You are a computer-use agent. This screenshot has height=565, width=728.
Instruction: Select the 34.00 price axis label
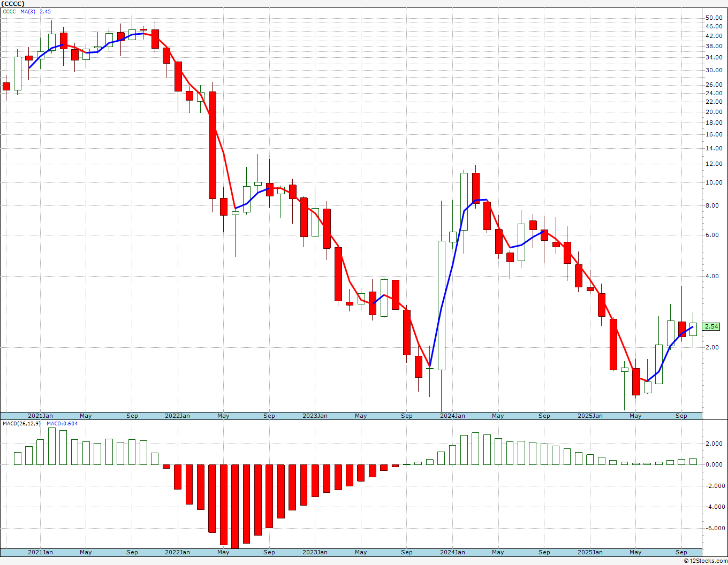(714, 57)
